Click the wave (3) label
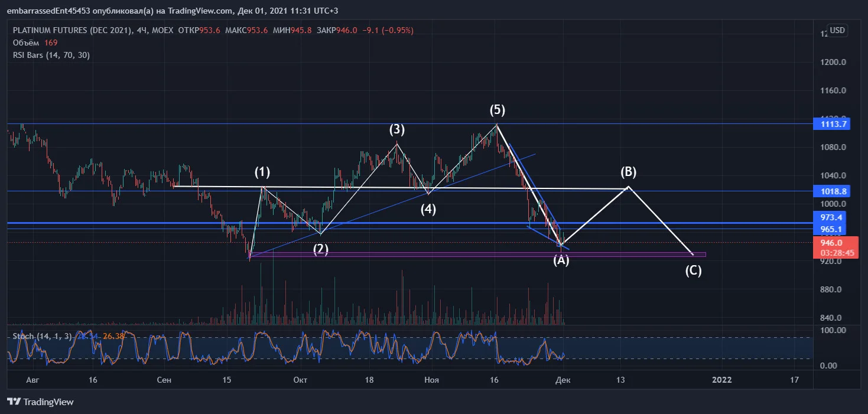The width and height of the screenshot is (868, 414). [396, 129]
